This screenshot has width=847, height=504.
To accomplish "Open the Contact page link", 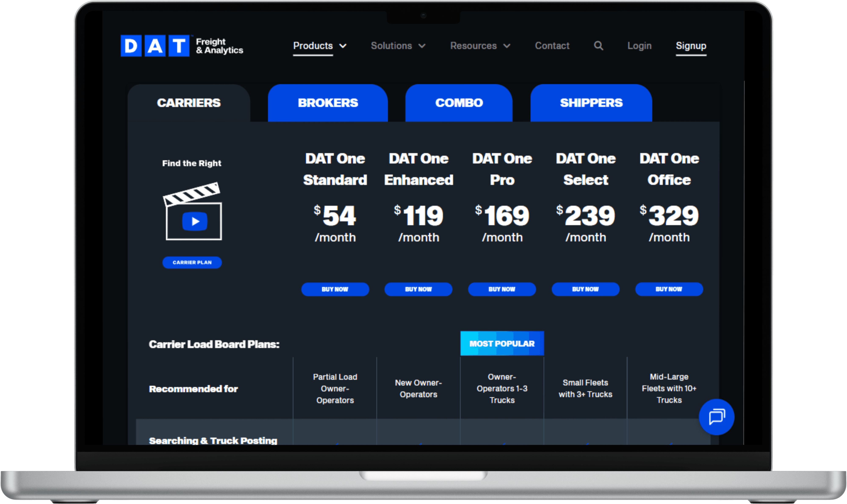I will tap(552, 46).
